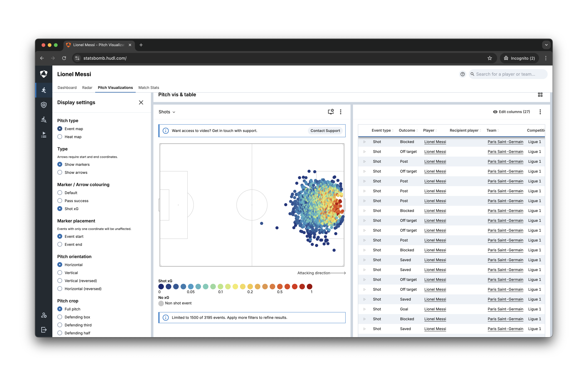Open Paris Saint-Germain link in first row
This screenshot has width=588, height=387.
coord(505,142)
